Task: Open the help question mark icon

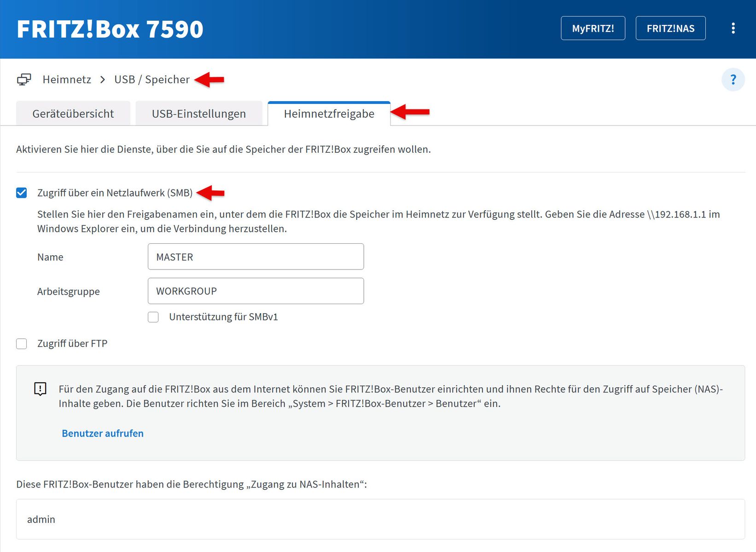Action: click(733, 80)
